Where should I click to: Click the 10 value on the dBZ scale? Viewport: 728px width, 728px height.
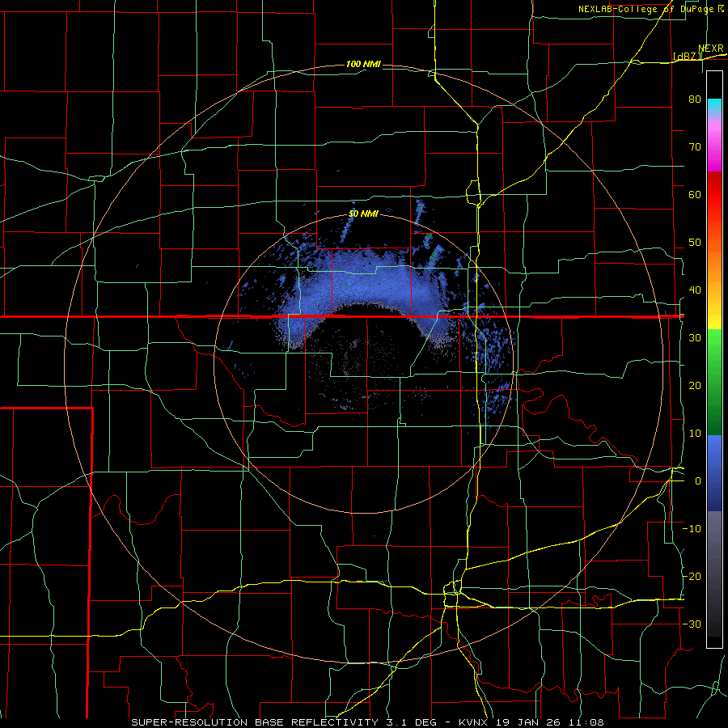point(695,434)
